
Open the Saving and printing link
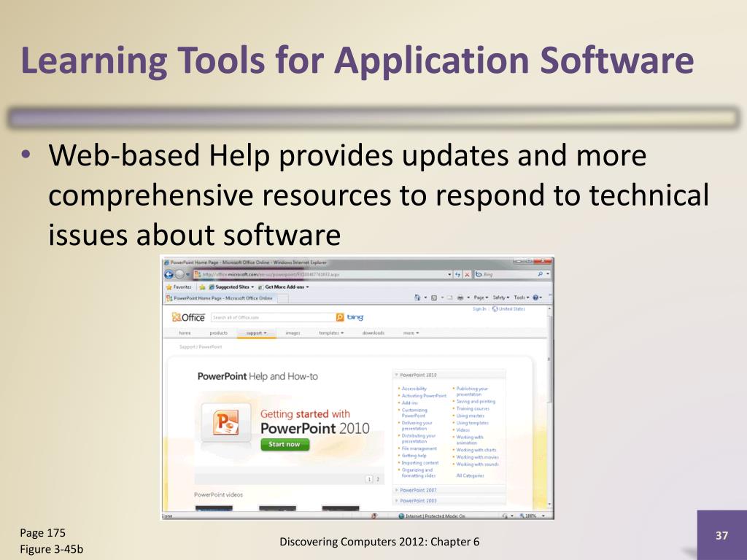click(476, 402)
